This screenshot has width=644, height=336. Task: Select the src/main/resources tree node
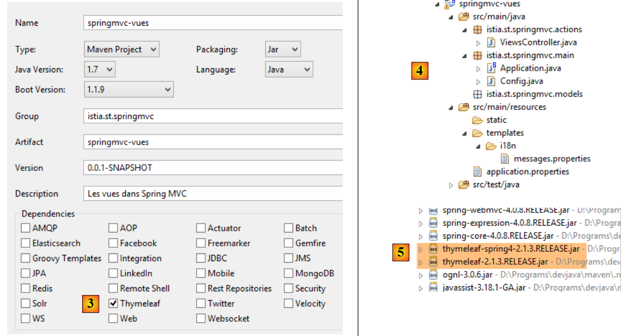[x=509, y=107]
